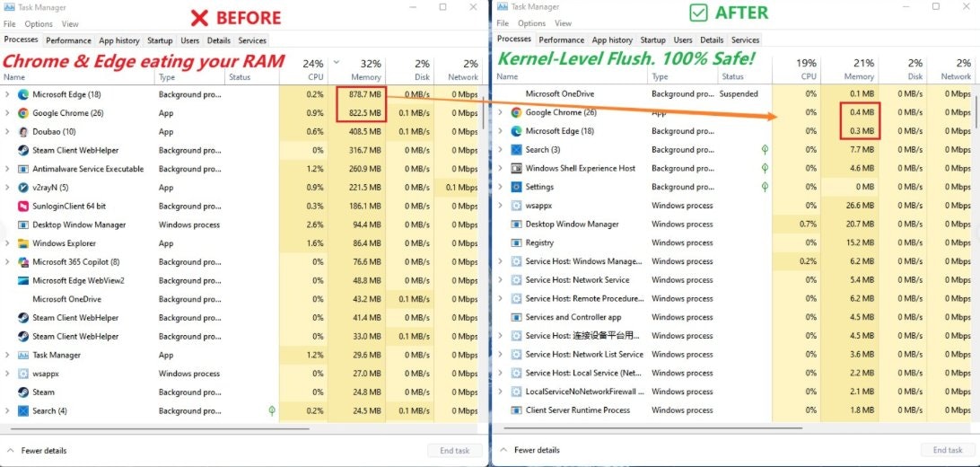980x467 pixels.
Task: Switch to App history tab in right window
Action: (612, 40)
